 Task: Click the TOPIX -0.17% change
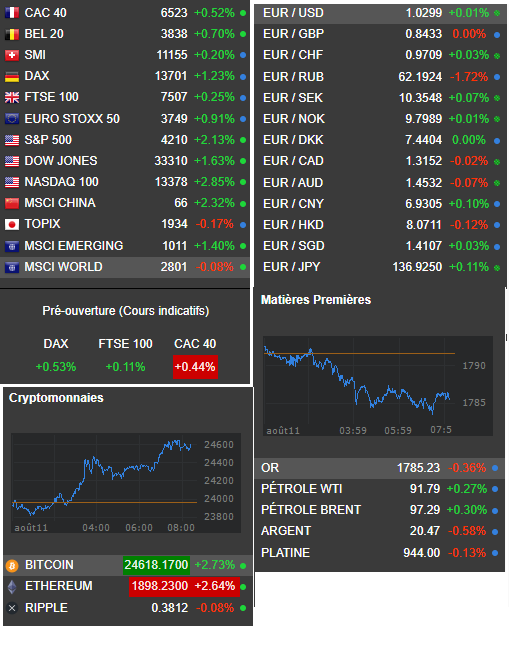(x=215, y=225)
